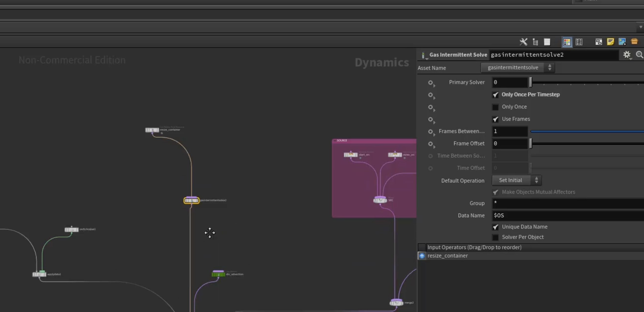Click the background image icon

tap(622, 42)
